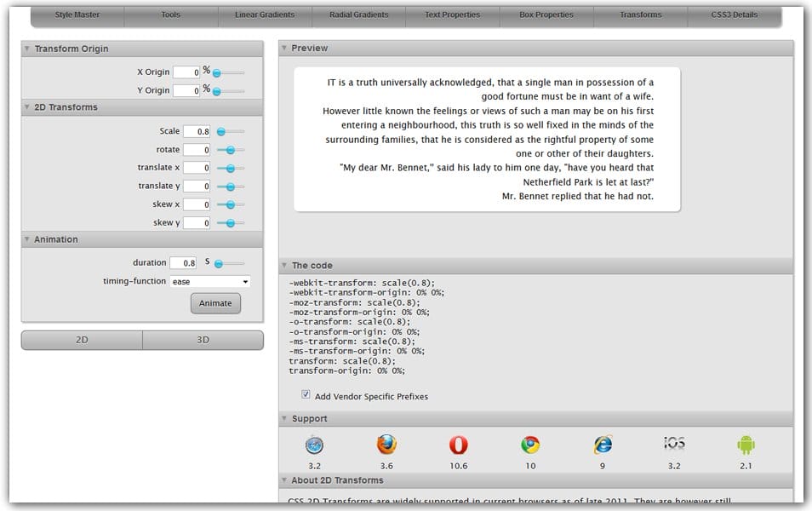The height and width of the screenshot is (511, 812).
Task: Click the duration input field
Action: pos(183,263)
